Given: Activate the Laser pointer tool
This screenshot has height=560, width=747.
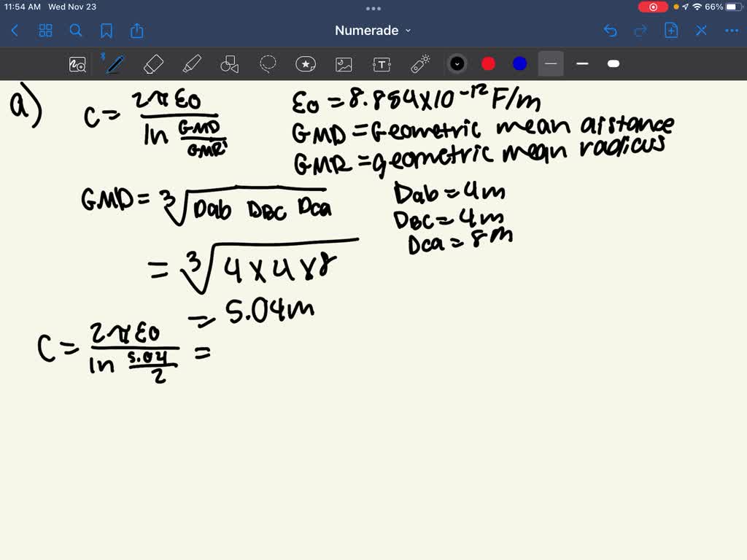Looking at the screenshot, I should point(420,64).
